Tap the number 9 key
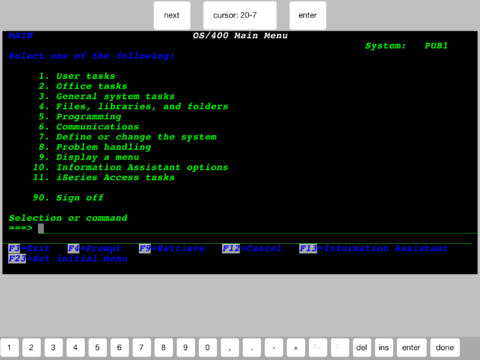Screen dimensions: 480x360 [185, 348]
